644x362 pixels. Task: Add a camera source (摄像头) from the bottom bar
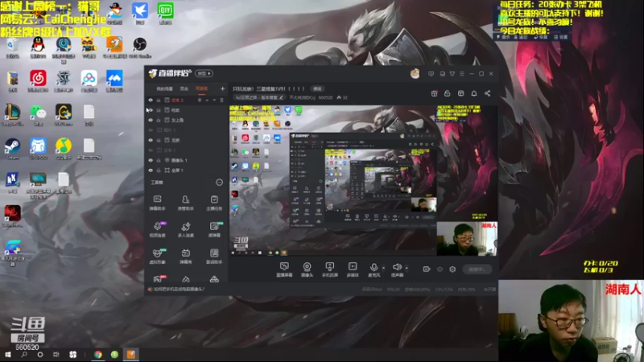[x=307, y=269]
